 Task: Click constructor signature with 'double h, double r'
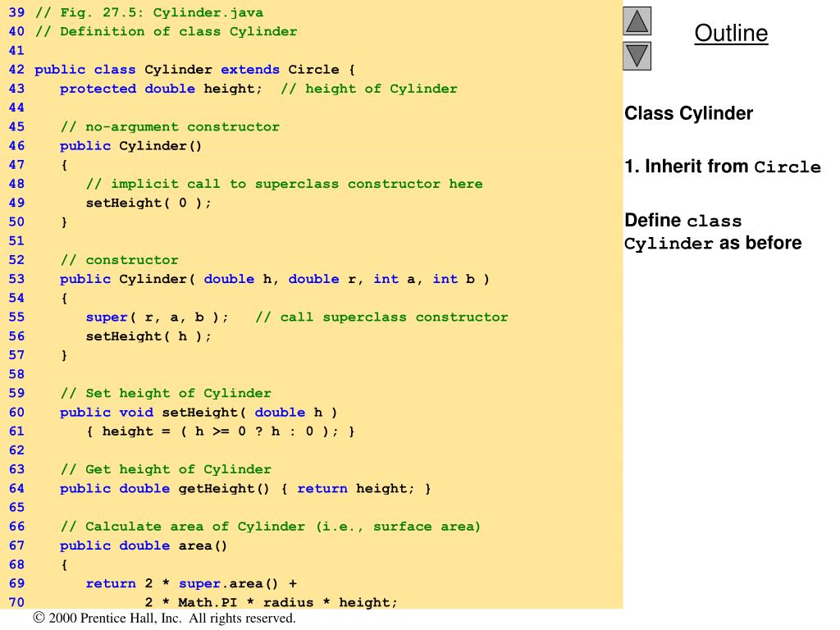click(274, 279)
